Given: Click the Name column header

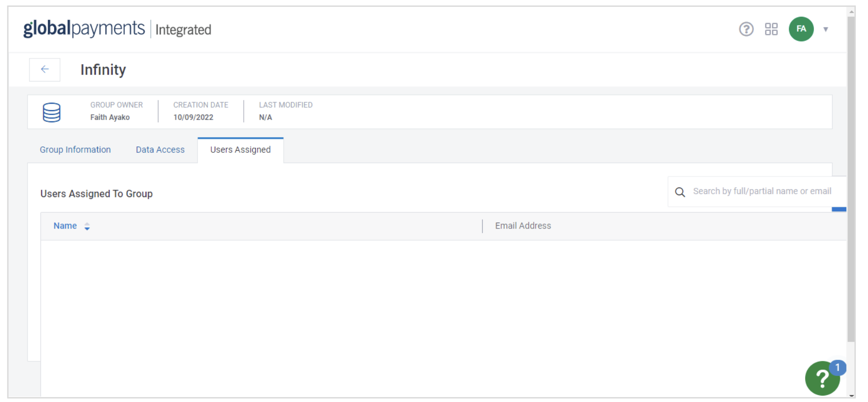Looking at the screenshot, I should (65, 226).
